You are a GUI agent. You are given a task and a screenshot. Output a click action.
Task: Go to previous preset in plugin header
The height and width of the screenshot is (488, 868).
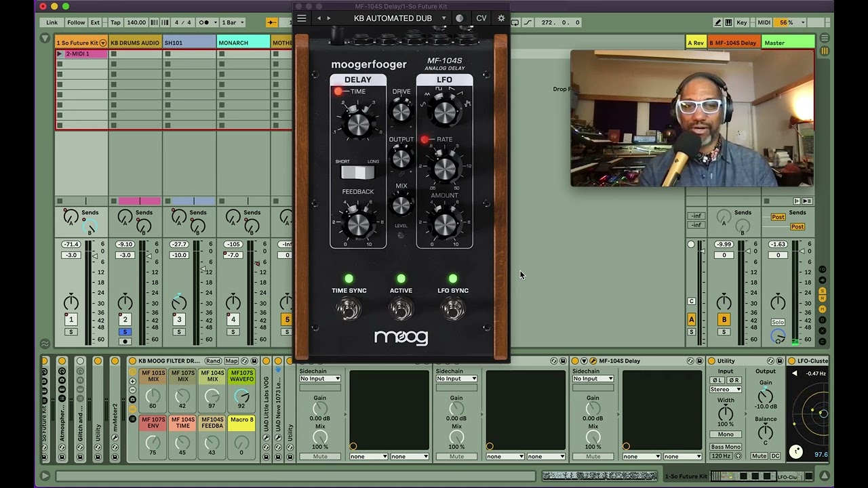[319, 18]
